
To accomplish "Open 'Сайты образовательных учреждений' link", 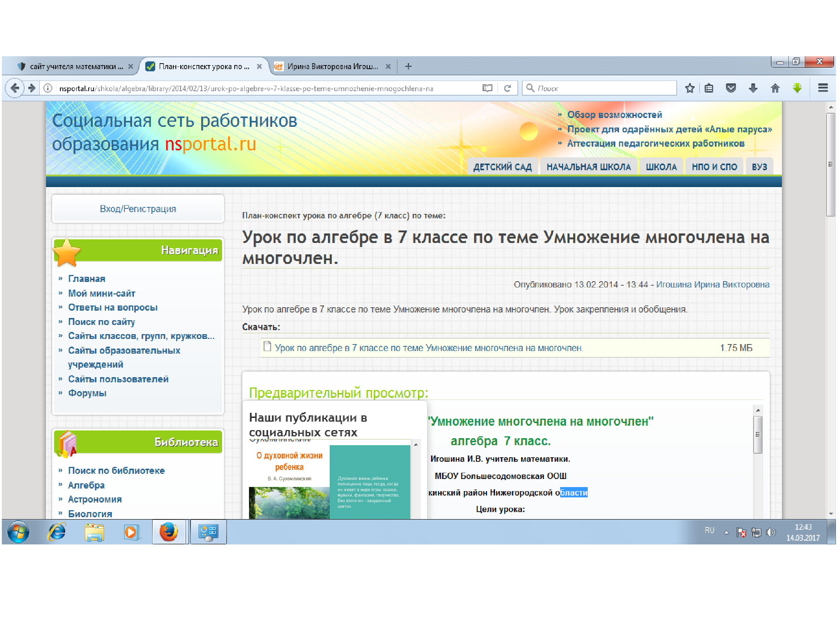I will pos(124,357).
